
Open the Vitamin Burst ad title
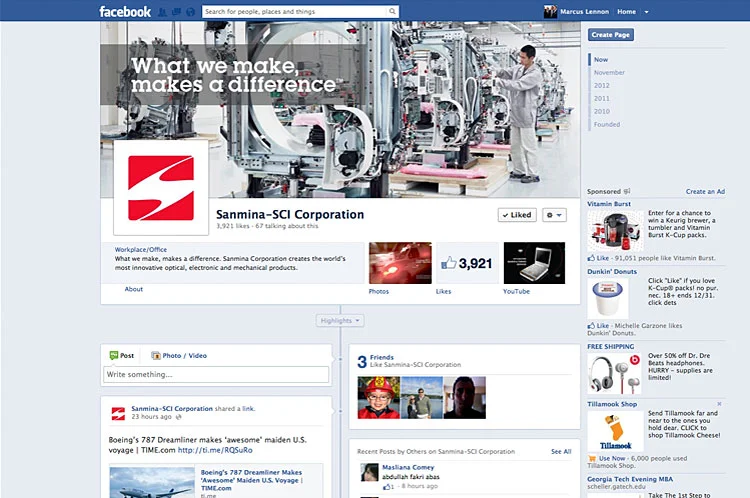tap(609, 204)
